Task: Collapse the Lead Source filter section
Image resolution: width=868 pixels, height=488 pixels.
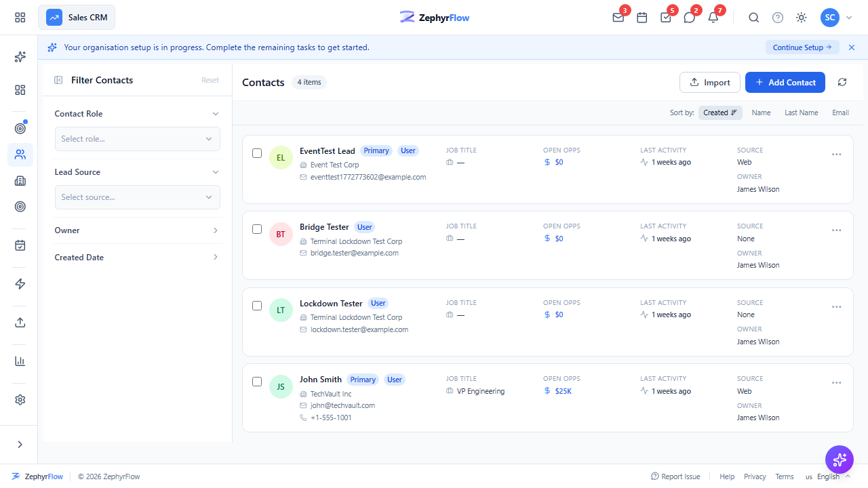Action: point(137,172)
